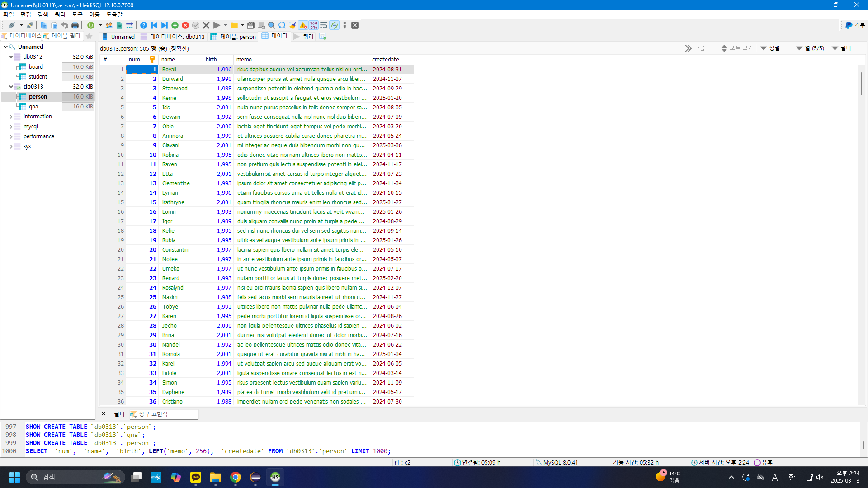Expand the mysql database node
This screenshot has height=488, width=868.
(x=11, y=127)
